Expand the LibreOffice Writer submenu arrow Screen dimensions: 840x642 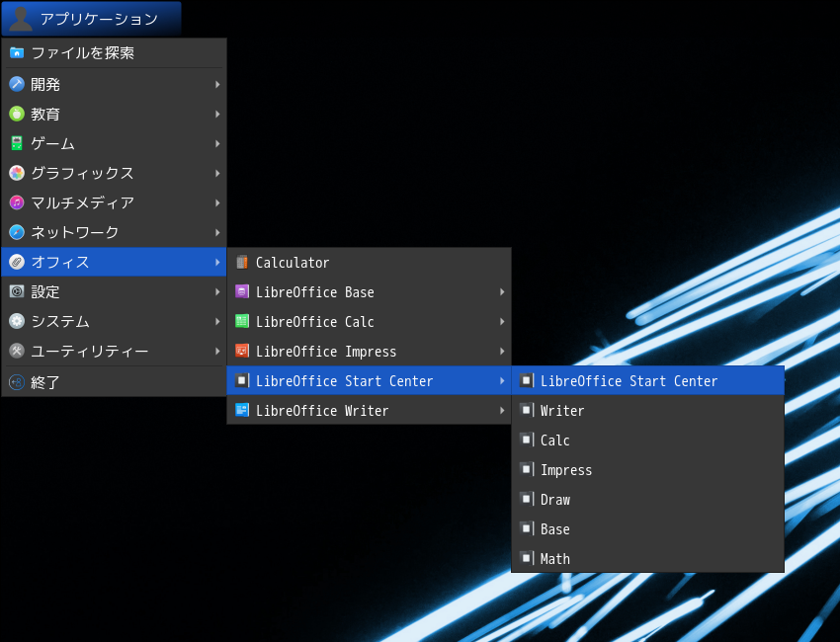tap(502, 410)
